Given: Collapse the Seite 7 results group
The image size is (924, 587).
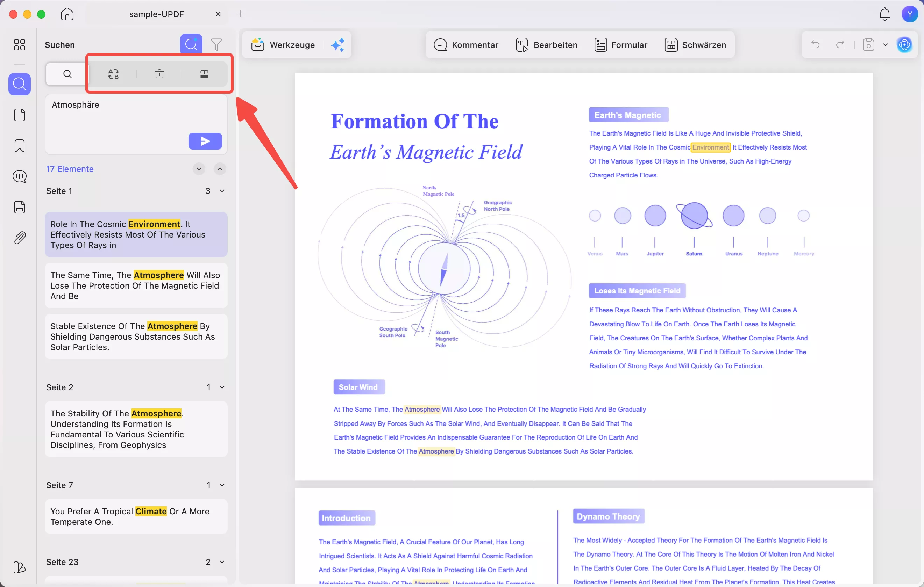Looking at the screenshot, I should 222,485.
